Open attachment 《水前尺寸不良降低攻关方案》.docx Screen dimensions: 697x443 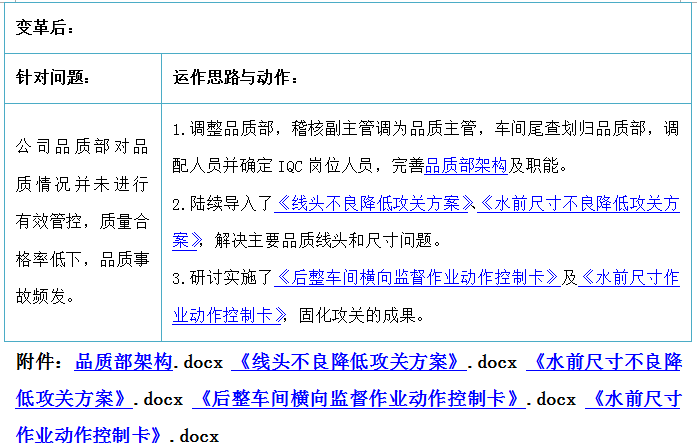click(603, 362)
